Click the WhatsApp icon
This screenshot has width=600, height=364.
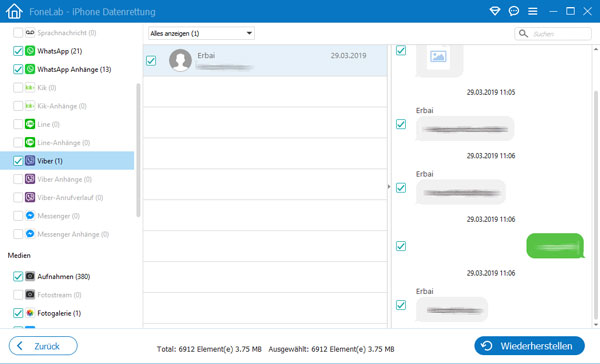30,51
